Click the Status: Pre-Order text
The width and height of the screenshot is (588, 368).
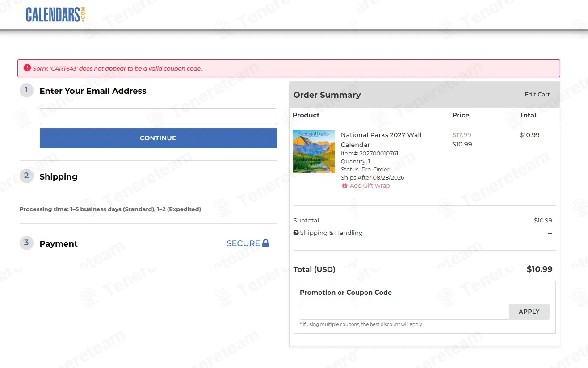click(x=365, y=170)
